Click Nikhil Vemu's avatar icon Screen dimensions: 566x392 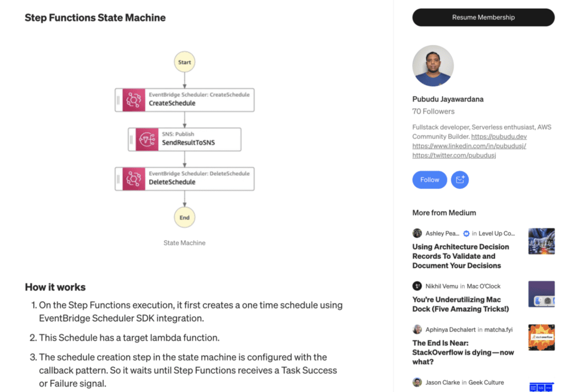click(x=417, y=286)
